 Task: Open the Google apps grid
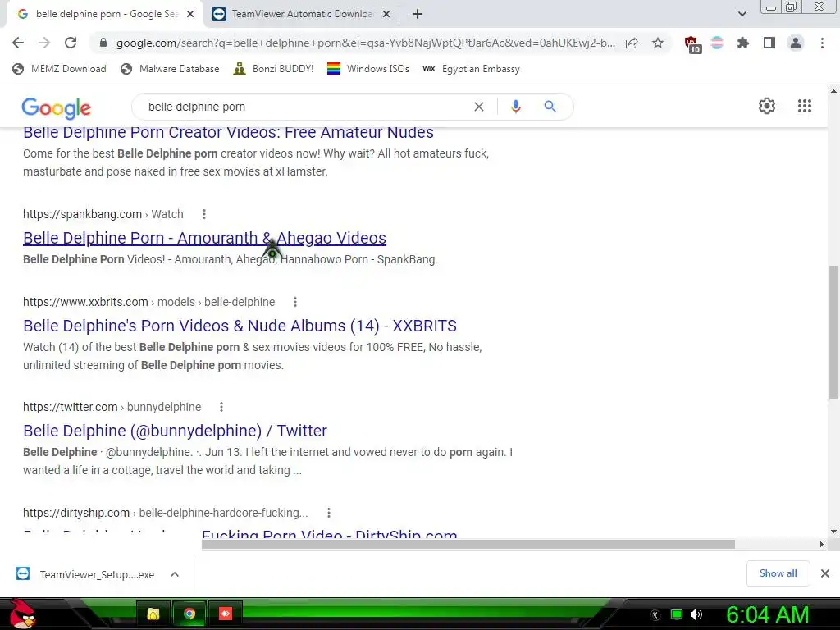805,106
